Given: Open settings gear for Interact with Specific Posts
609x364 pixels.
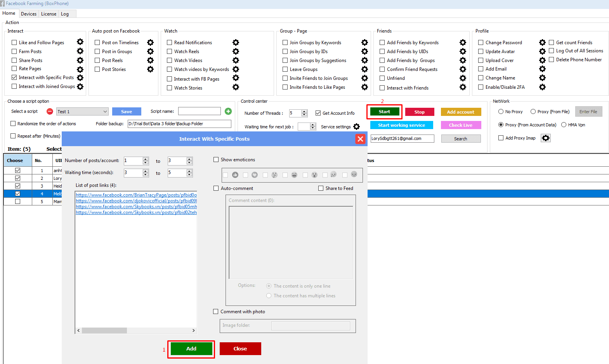Looking at the screenshot, I should pyautogui.click(x=80, y=78).
